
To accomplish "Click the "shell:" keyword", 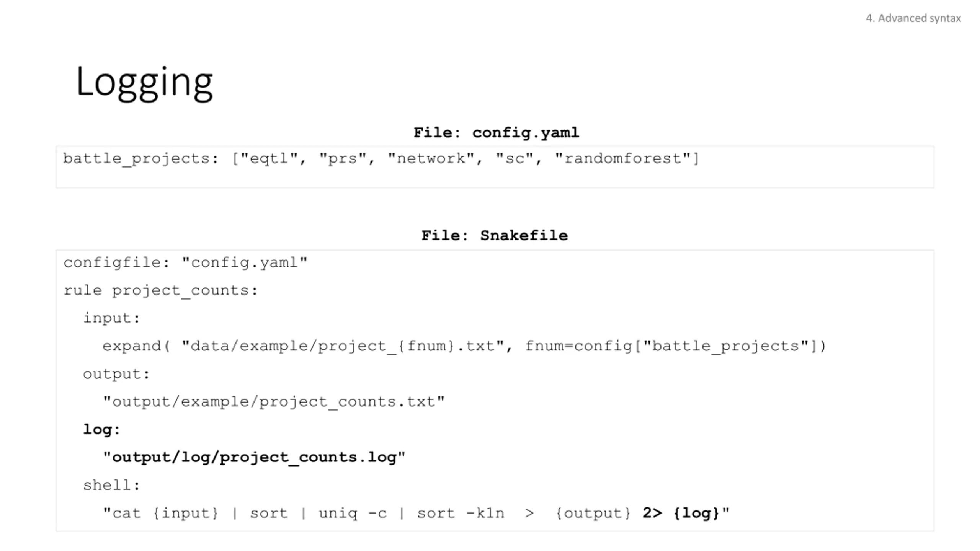I will (112, 486).
